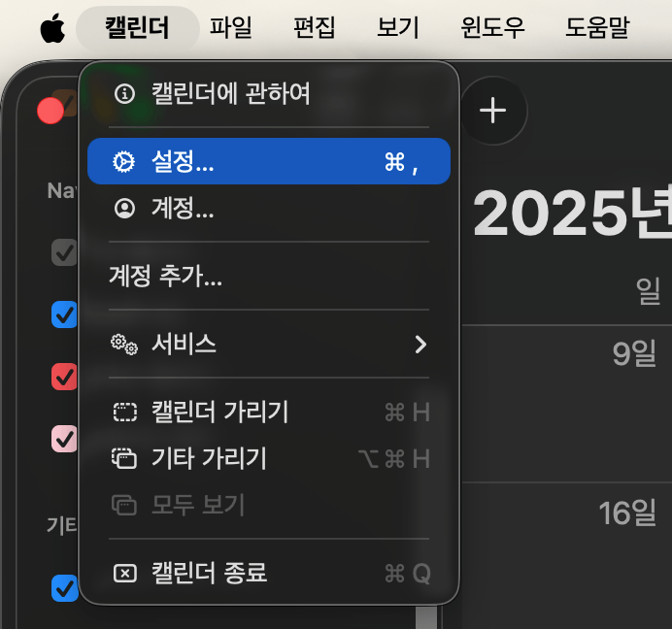Click the person icon next to 계정...
Screen dimensions: 672x629
(x=124, y=209)
